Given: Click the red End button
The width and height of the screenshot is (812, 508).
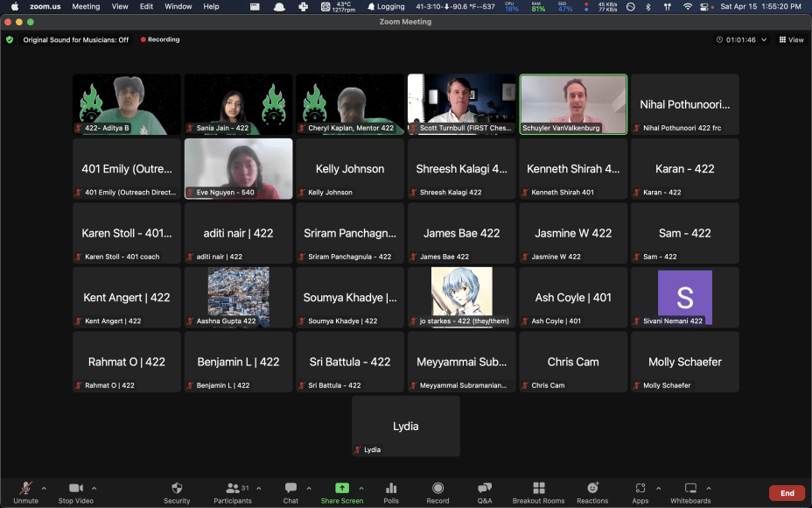Looking at the screenshot, I should pyautogui.click(x=787, y=493).
